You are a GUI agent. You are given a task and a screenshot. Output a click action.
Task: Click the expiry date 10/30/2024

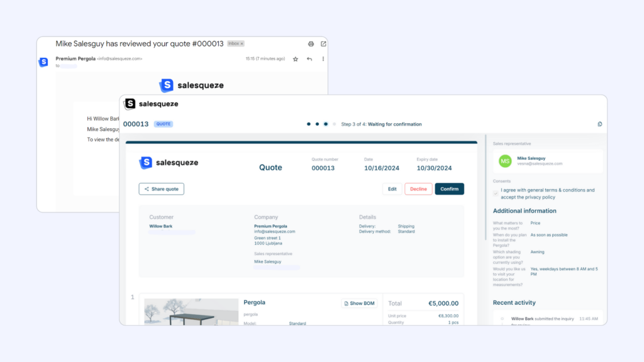(x=434, y=168)
